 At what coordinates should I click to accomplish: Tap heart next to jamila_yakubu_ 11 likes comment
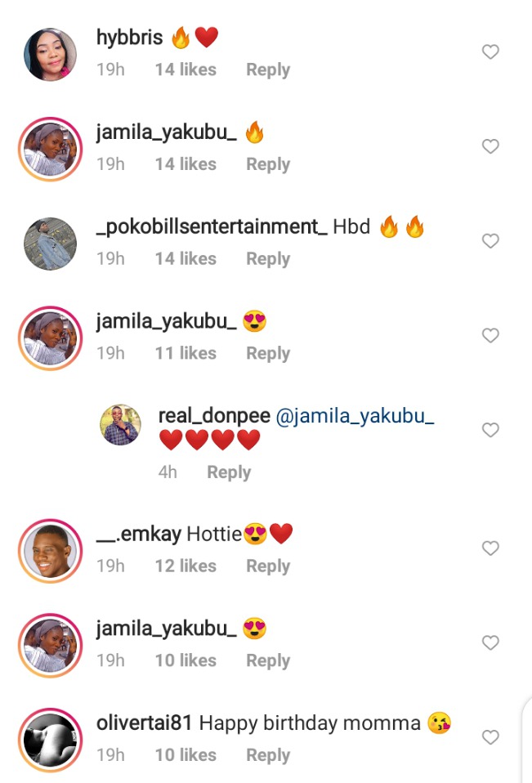click(x=490, y=335)
